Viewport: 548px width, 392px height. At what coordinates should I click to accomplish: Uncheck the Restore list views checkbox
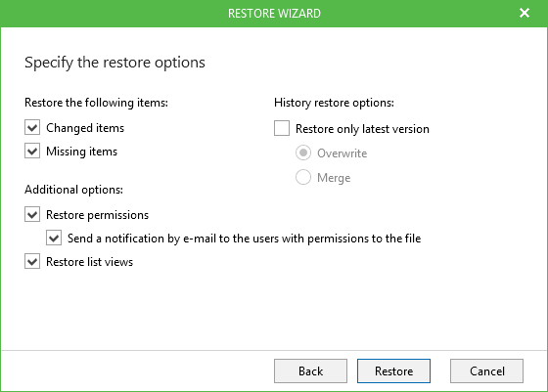coord(32,261)
